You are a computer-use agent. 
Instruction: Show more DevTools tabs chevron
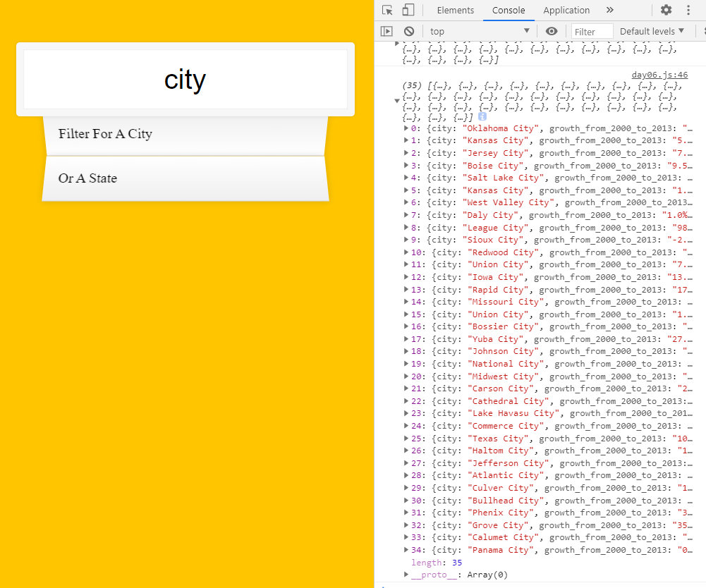609,10
